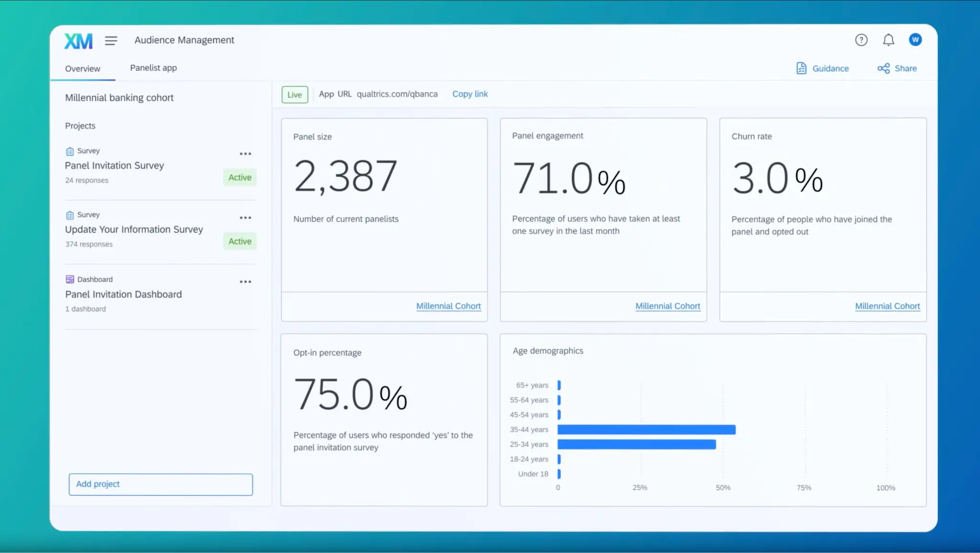Click the qualtrics.com/qbanca URL text
This screenshot has height=553, width=980.
pos(397,94)
